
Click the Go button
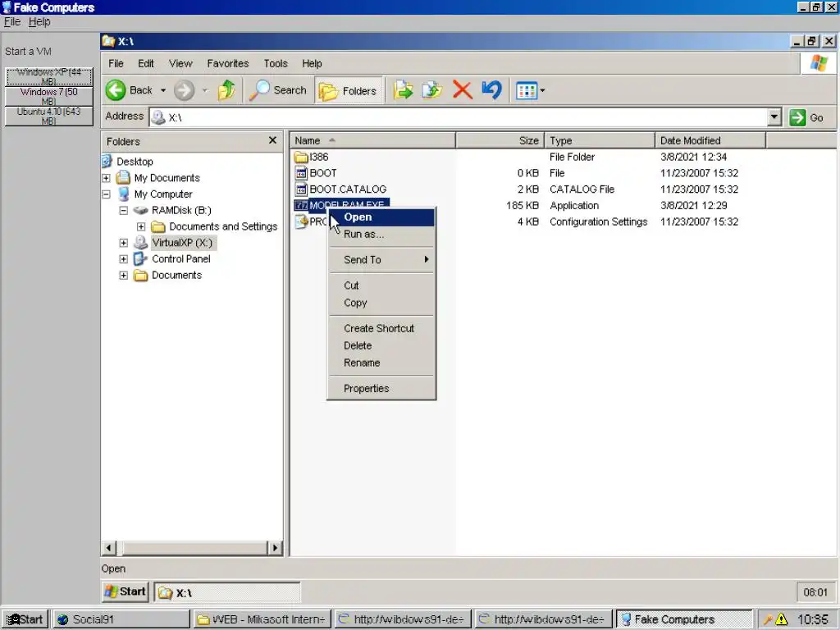point(807,117)
